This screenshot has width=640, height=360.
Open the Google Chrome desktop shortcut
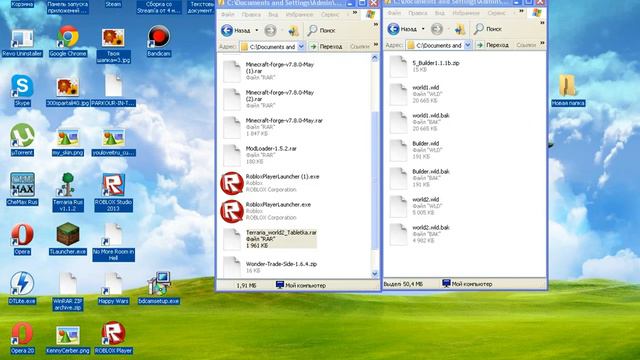(x=68, y=41)
